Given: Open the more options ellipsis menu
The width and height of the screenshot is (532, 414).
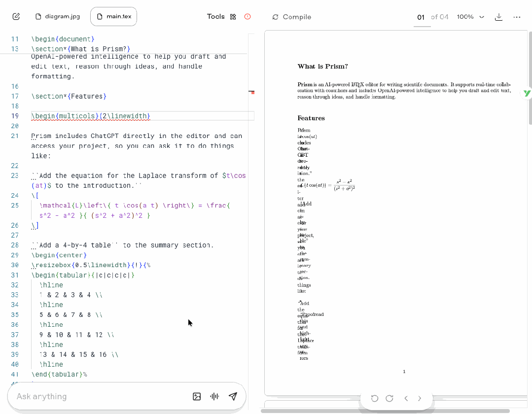Looking at the screenshot, I should [517, 17].
